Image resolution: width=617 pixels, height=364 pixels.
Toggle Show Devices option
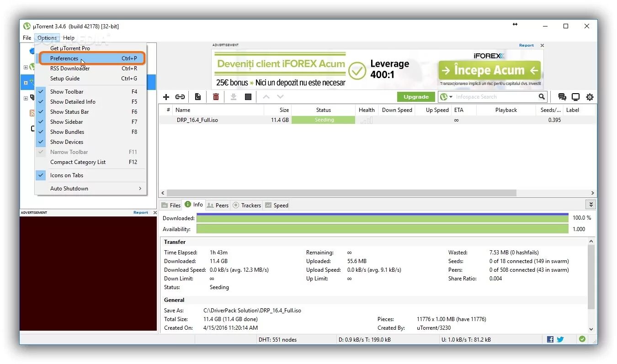[x=90, y=142]
